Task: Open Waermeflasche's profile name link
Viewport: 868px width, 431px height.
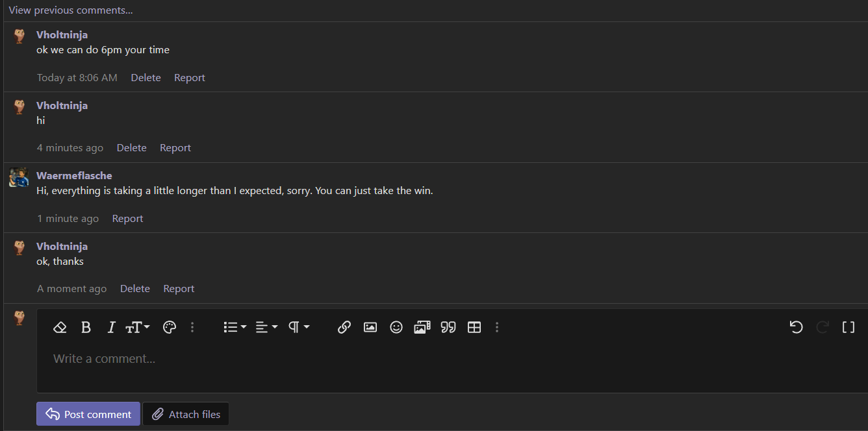Action: [74, 175]
